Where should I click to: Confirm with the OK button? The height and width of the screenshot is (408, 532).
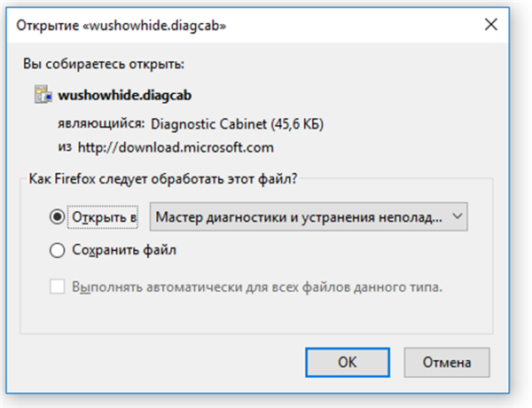point(348,362)
